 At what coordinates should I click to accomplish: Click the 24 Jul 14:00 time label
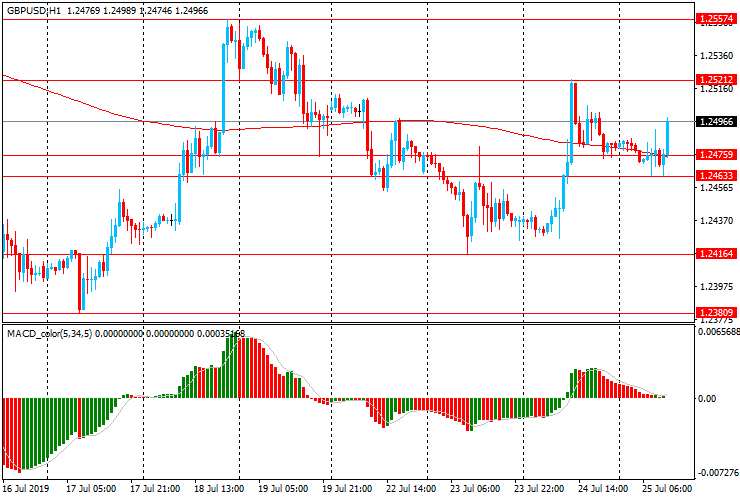point(603,488)
